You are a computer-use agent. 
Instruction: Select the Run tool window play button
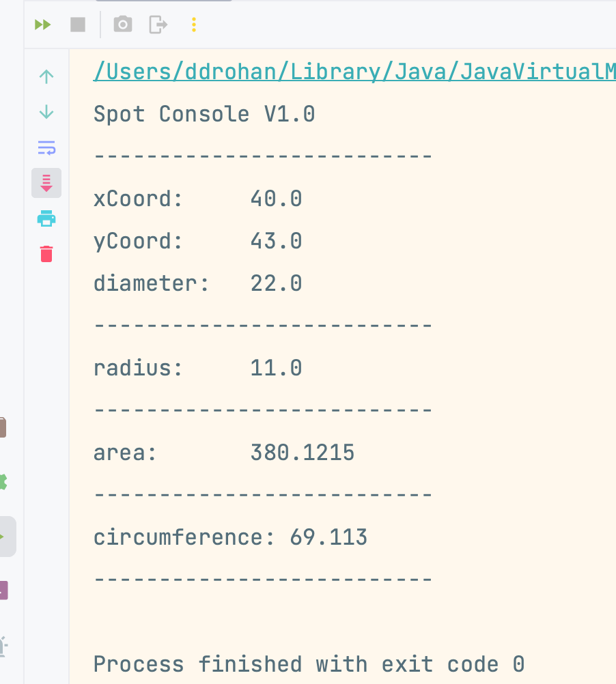point(5,537)
